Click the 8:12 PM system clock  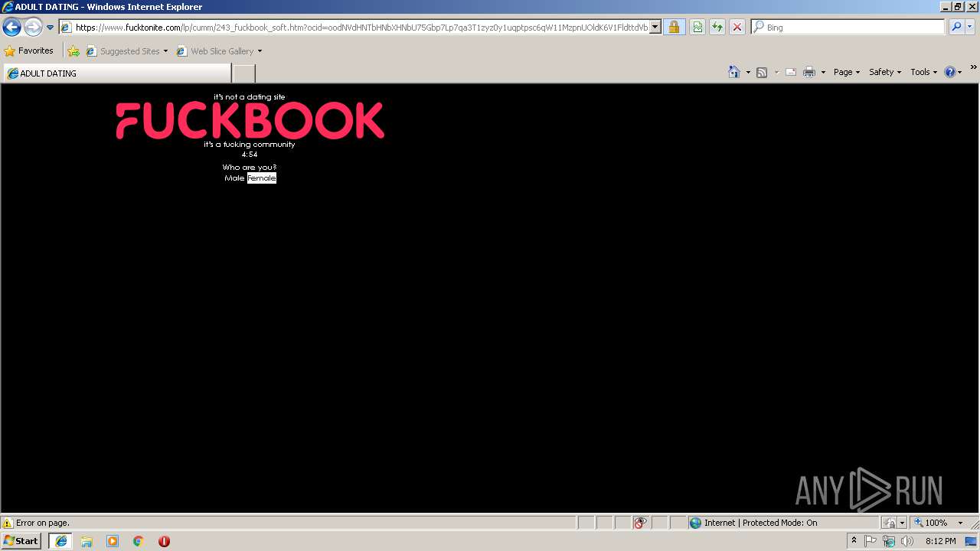(940, 541)
